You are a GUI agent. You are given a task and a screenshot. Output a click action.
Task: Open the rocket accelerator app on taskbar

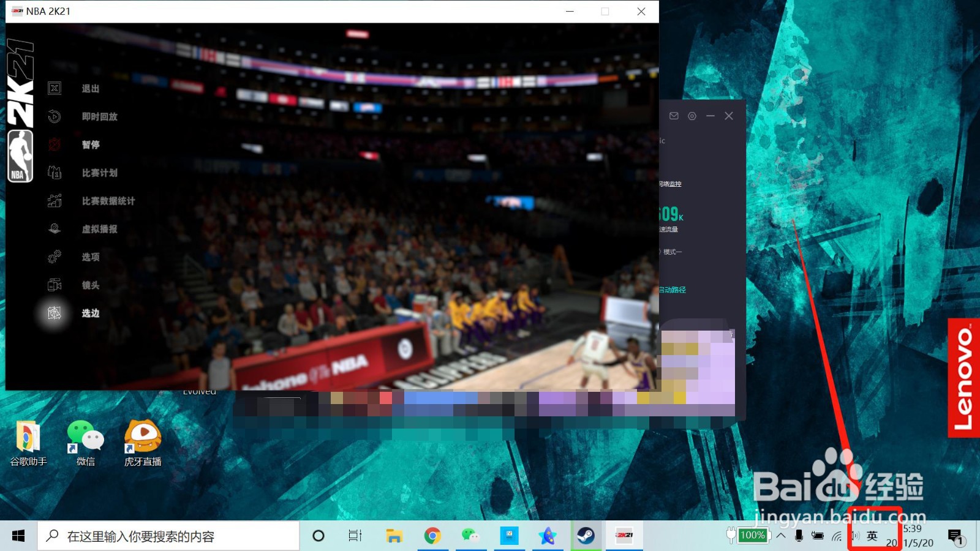[x=548, y=536]
